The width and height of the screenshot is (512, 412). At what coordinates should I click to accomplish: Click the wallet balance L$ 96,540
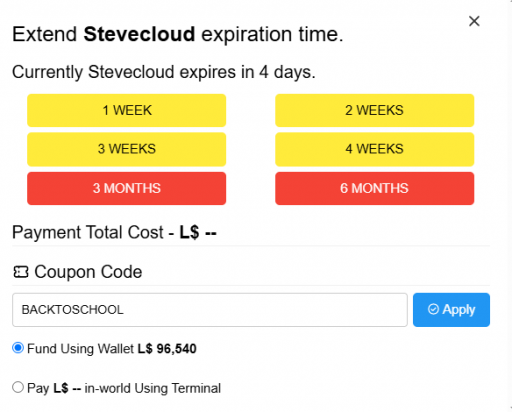point(167,349)
